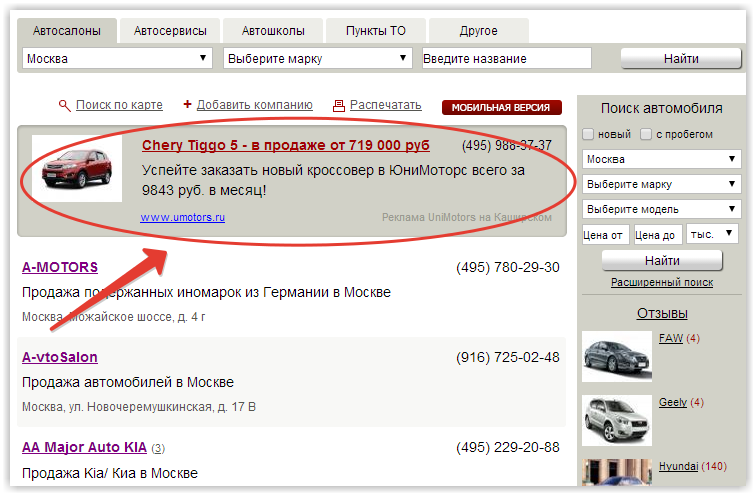Visit the www.umotors.ru link
This screenshot has width=756, height=496.
click(x=183, y=217)
